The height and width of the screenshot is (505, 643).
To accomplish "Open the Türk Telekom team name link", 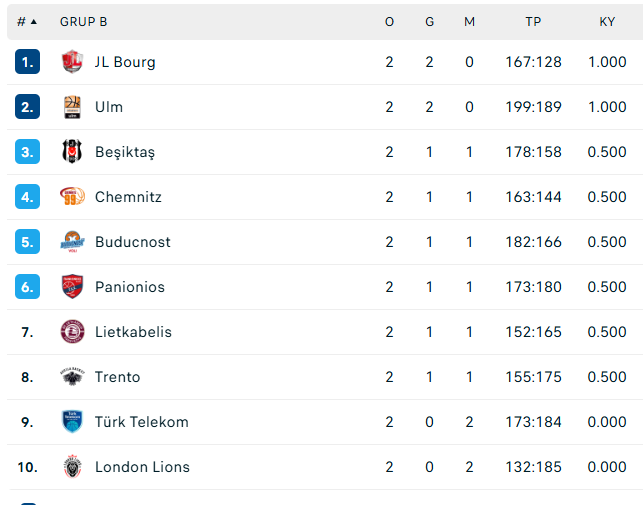I will click(141, 422).
